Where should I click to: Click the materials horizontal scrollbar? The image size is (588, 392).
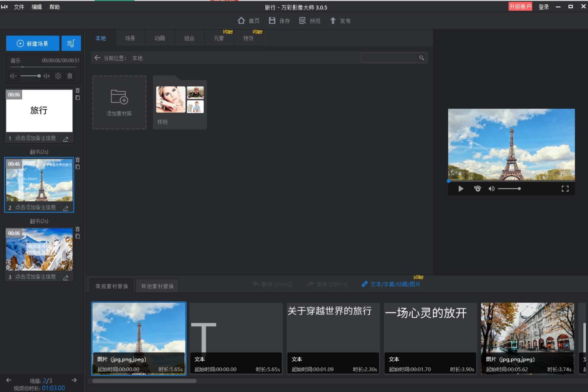click(x=144, y=381)
